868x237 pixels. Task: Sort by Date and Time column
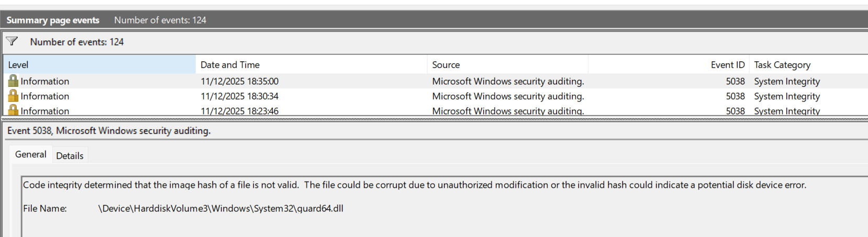click(x=311, y=65)
